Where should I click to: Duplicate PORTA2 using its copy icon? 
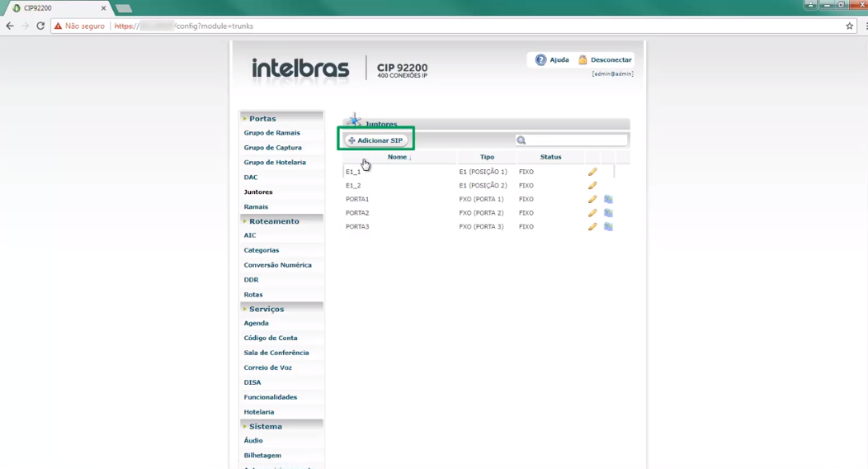coord(608,213)
